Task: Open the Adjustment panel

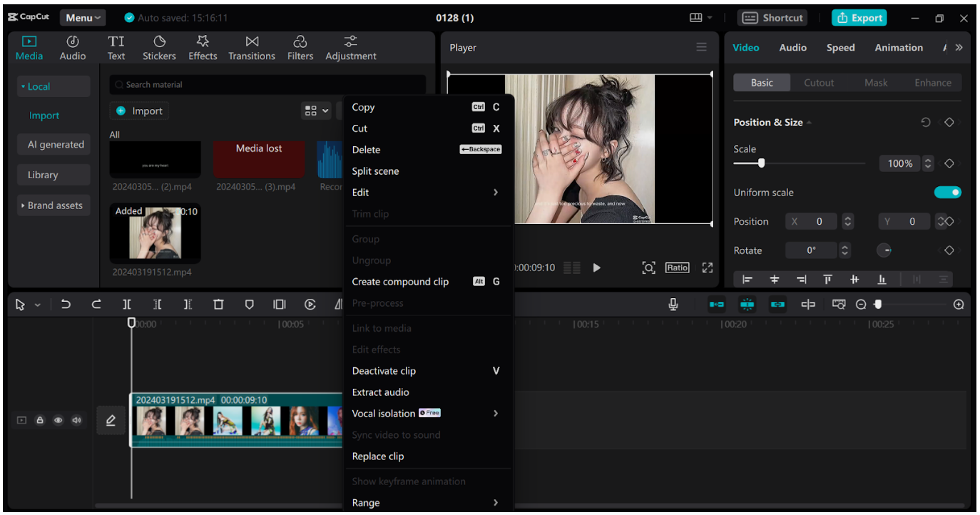Action: point(350,47)
